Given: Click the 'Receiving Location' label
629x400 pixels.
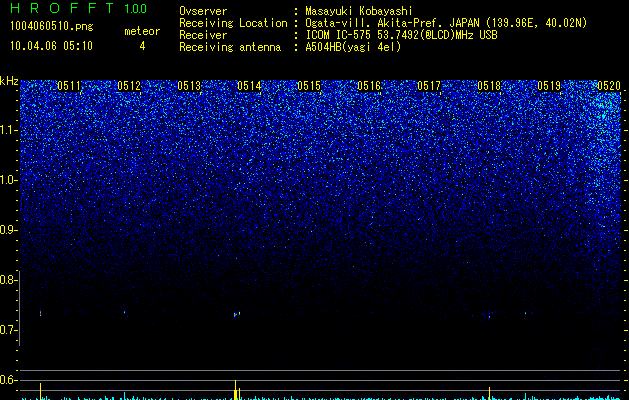Looking at the screenshot, I should click(233, 23).
